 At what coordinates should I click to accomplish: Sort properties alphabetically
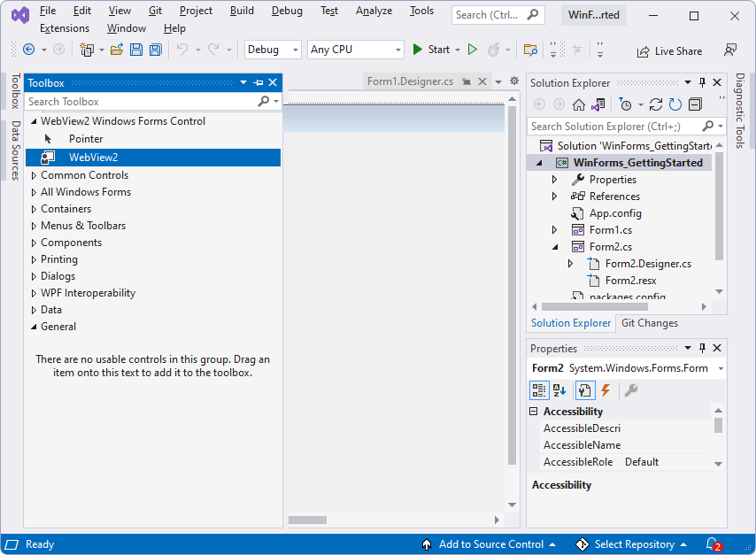pyautogui.click(x=559, y=389)
